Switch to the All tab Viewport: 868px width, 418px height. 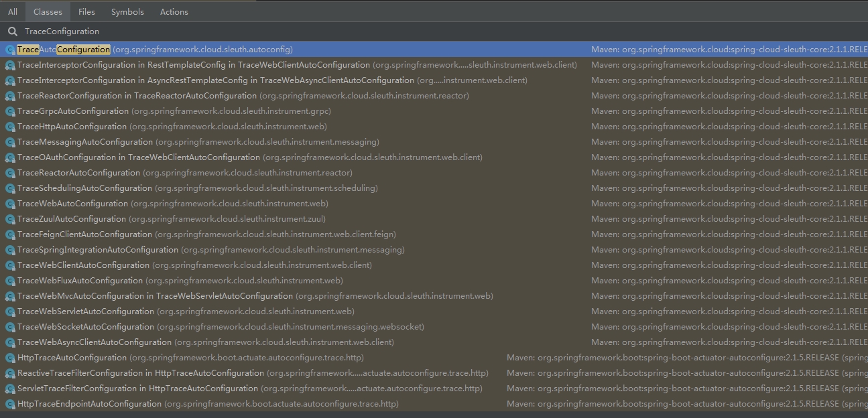(x=13, y=11)
